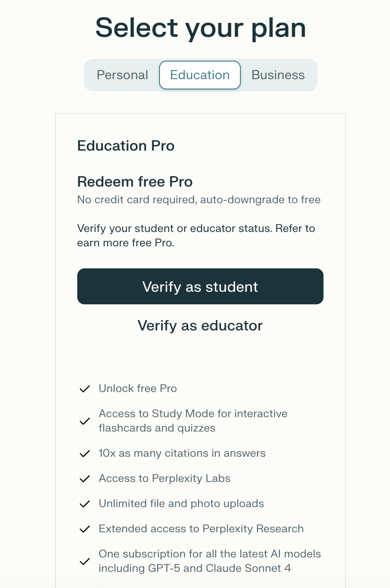This screenshot has width=390, height=588.
Task: Open the Business plan tab
Action: (x=278, y=75)
